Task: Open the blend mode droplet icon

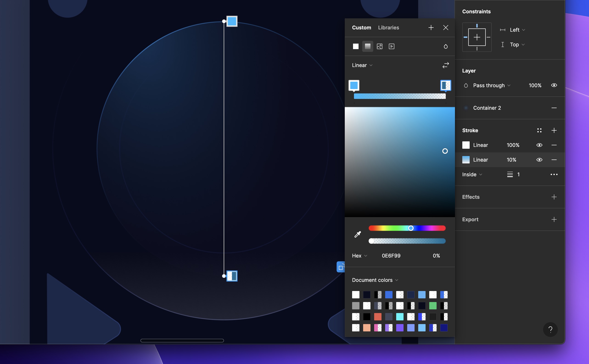Action: pos(445,46)
